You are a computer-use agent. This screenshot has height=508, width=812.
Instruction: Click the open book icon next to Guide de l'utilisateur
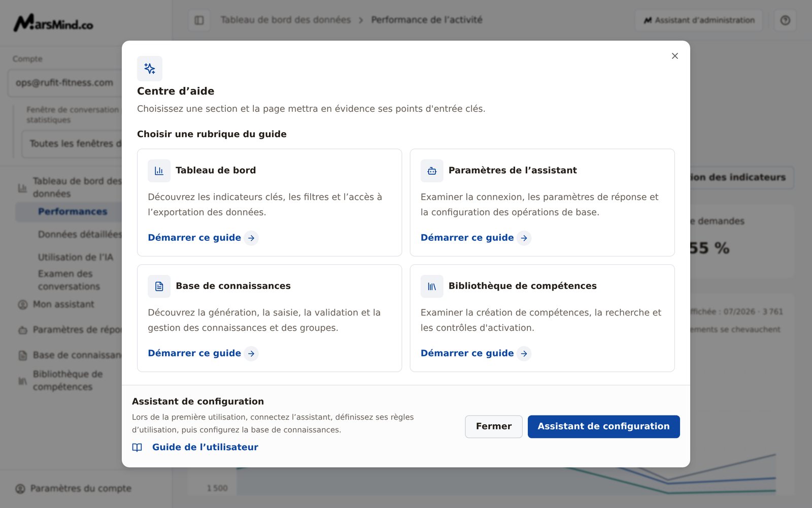pos(137,448)
